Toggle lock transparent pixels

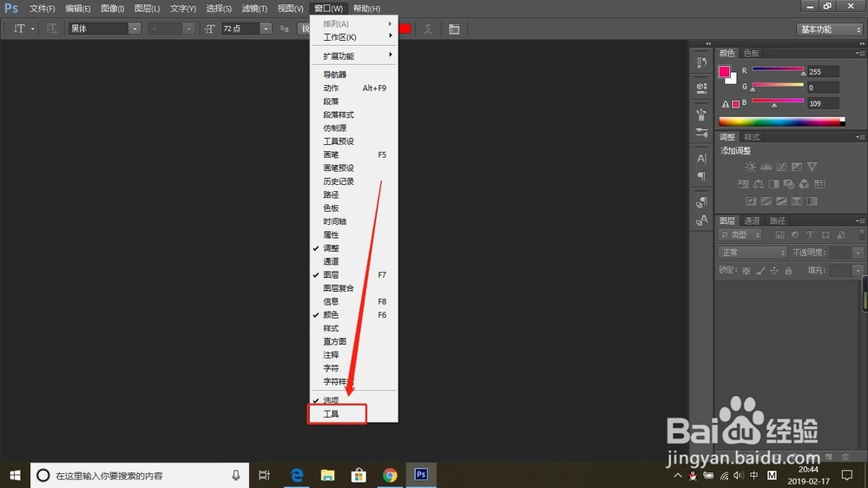tap(746, 270)
